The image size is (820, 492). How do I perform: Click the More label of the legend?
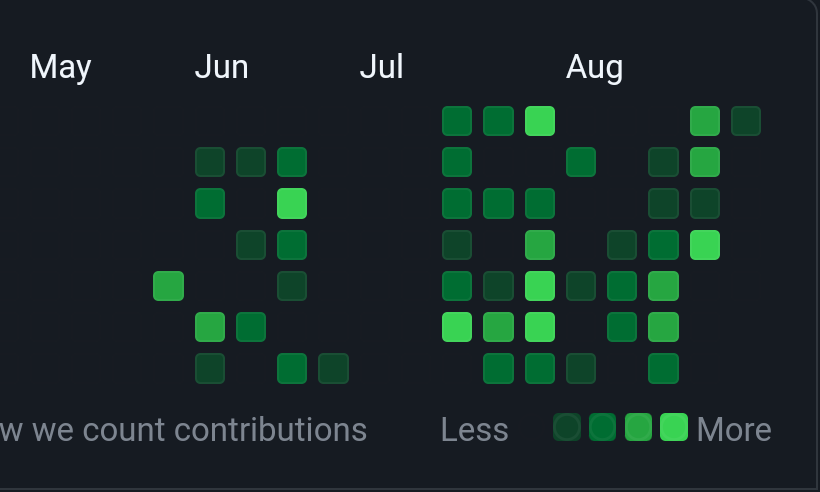point(734,430)
